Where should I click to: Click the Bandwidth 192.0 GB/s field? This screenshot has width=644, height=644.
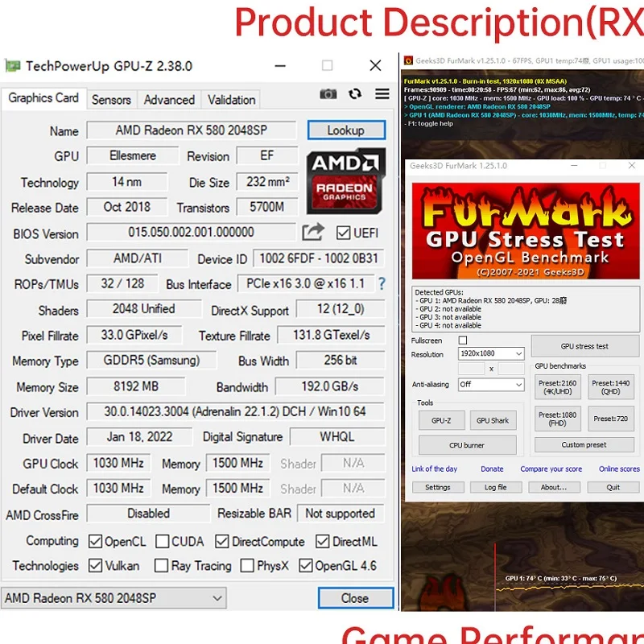point(330,386)
